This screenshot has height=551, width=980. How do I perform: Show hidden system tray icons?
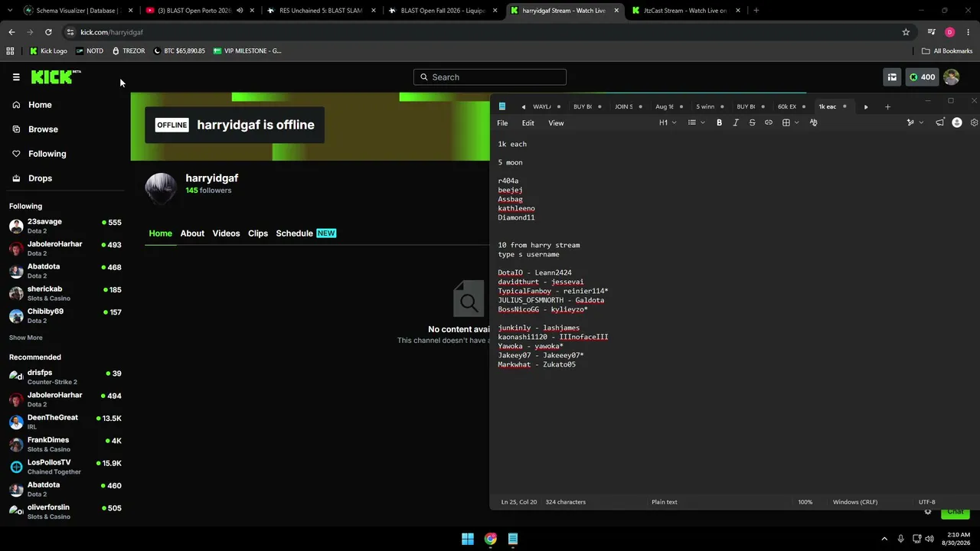pyautogui.click(x=884, y=539)
